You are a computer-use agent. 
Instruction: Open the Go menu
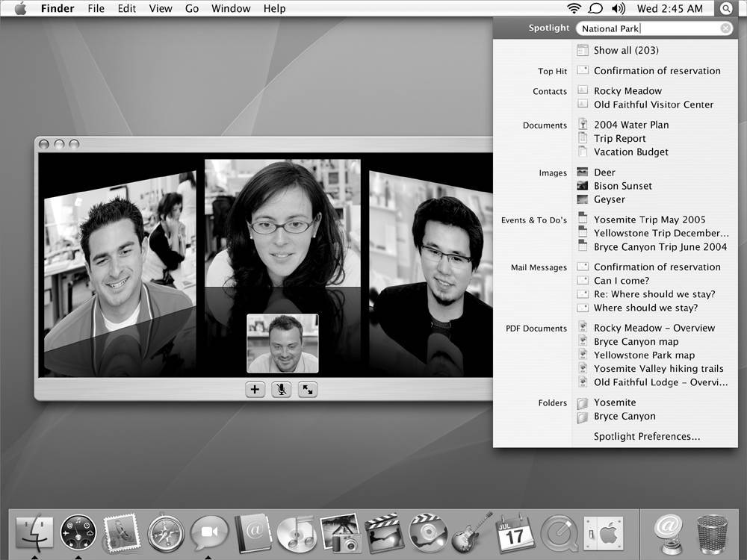click(192, 8)
